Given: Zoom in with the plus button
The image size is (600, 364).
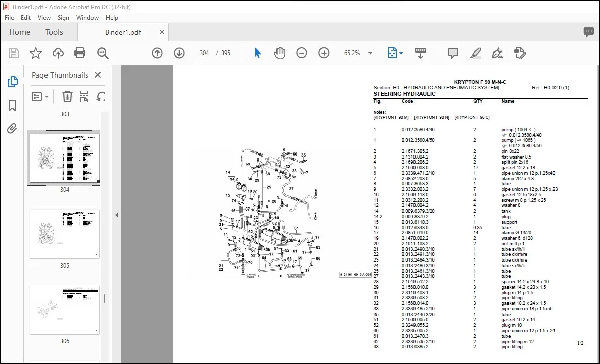Looking at the screenshot, I should pyautogui.click(x=324, y=53).
